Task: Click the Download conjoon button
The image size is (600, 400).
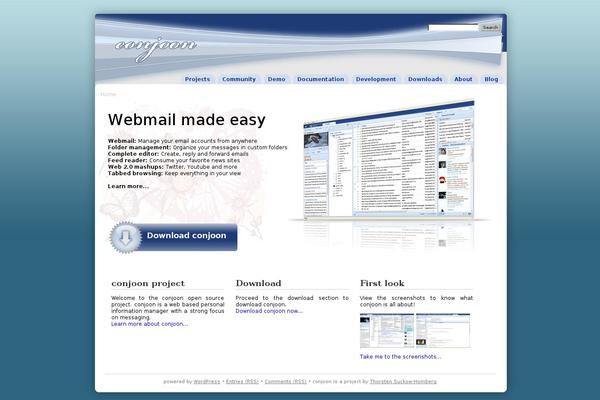Action: tap(174, 237)
